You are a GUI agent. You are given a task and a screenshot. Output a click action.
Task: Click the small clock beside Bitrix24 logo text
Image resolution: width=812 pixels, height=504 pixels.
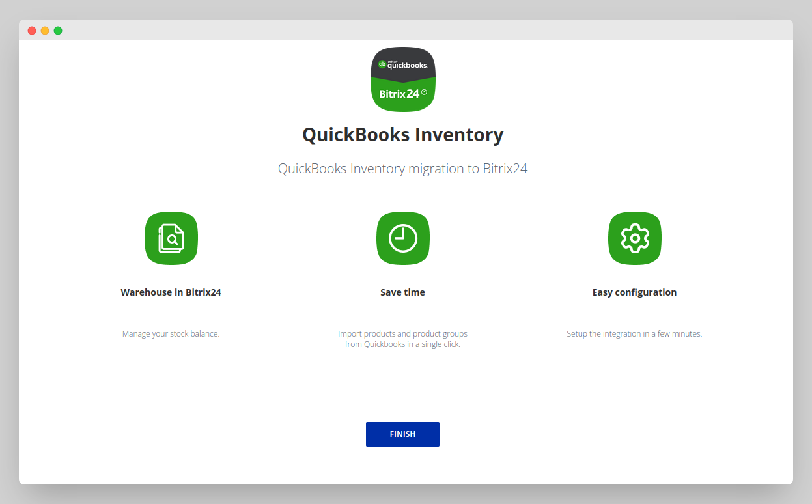coord(424,92)
